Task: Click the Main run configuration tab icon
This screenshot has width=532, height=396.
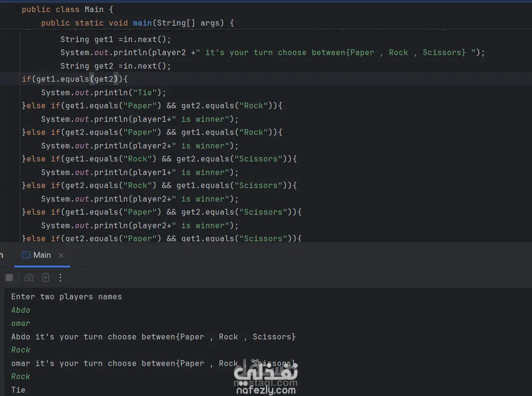Action: (x=26, y=255)
